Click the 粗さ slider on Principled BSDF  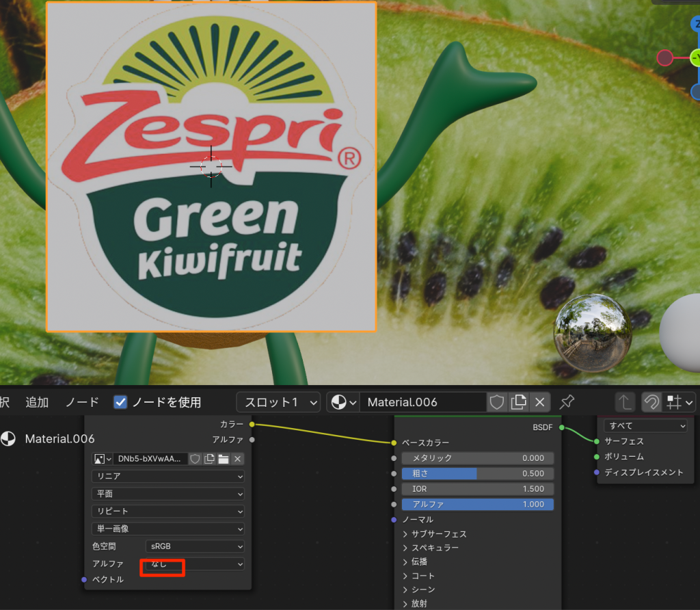point(477,473)
